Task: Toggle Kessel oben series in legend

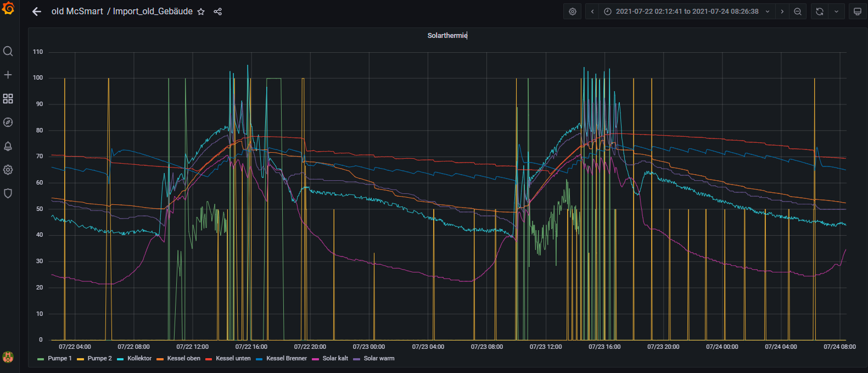Action: point(184,358)
